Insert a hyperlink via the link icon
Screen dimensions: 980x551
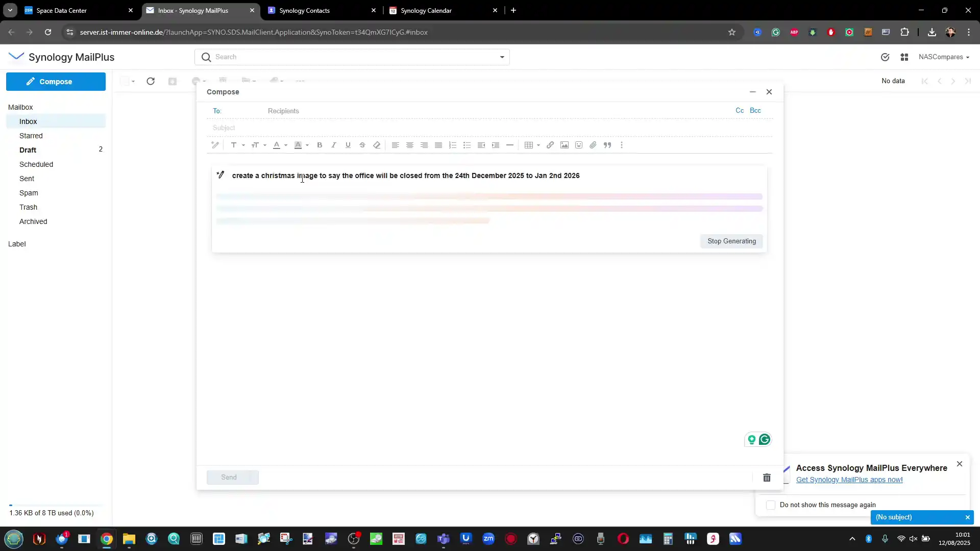coord(550,145)
